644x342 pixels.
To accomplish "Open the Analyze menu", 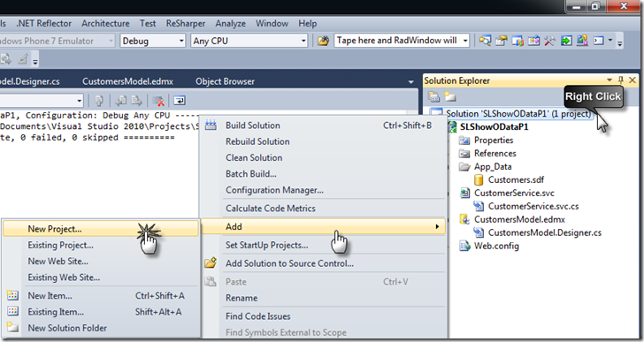I will 230,23.
